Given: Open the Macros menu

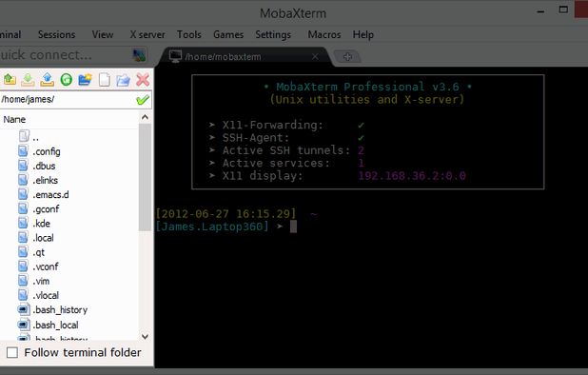Looking at the screenshot, I should click(x=324, y=34).
